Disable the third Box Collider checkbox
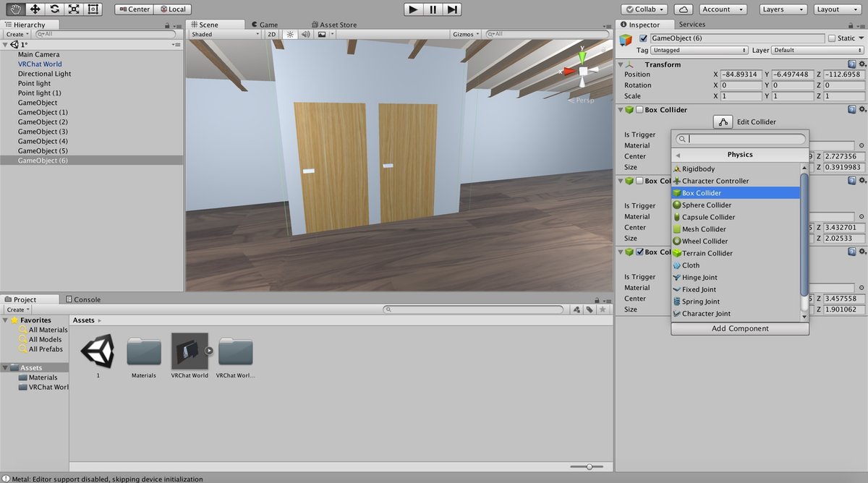The height and width of the screenshot is (483, 868). coord(639,252)
